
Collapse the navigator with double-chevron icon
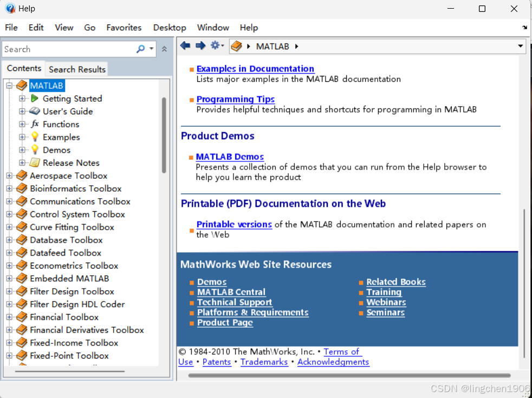(164, 49)
